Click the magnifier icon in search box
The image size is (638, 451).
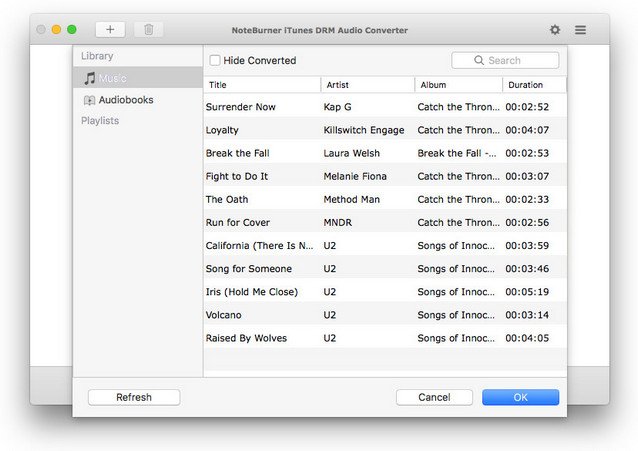click(x=479, y=60)
